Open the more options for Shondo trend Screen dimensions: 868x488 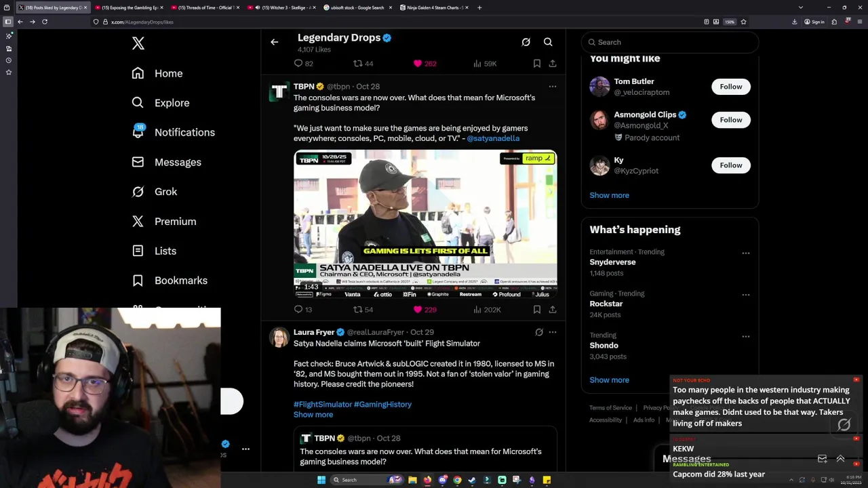746,336
